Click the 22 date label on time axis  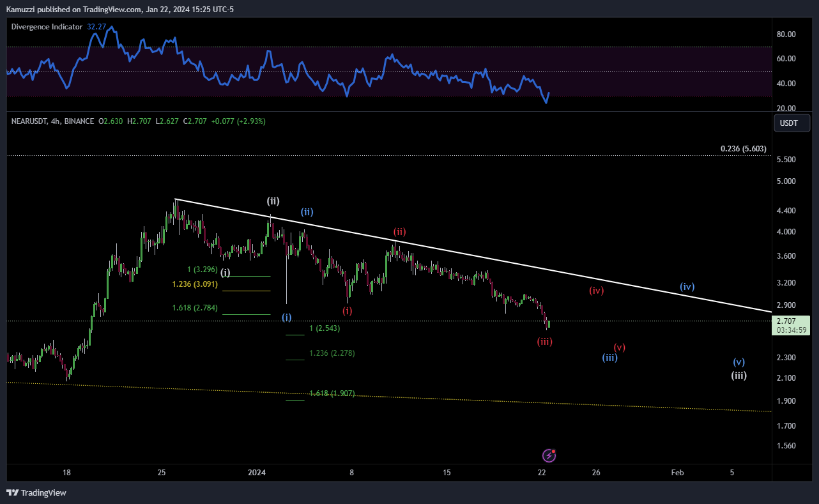click(x=542, y=473)
